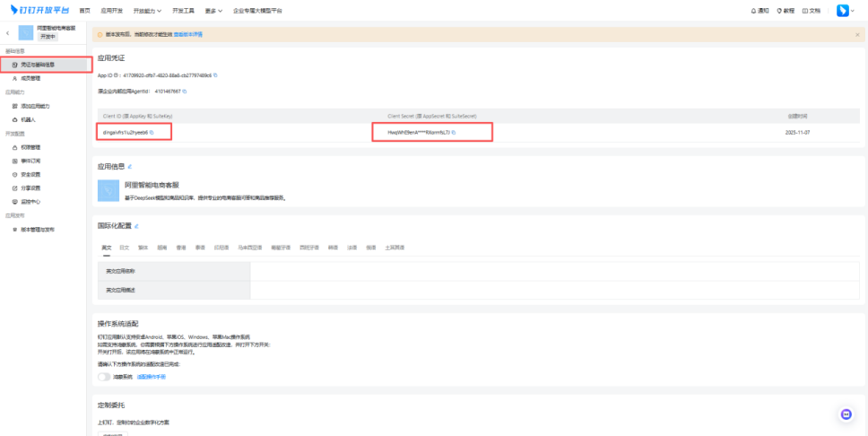The height and width of the screenshot is (436, 868).
Task: Copy the App ID value
Action: (x=215, y=75)
